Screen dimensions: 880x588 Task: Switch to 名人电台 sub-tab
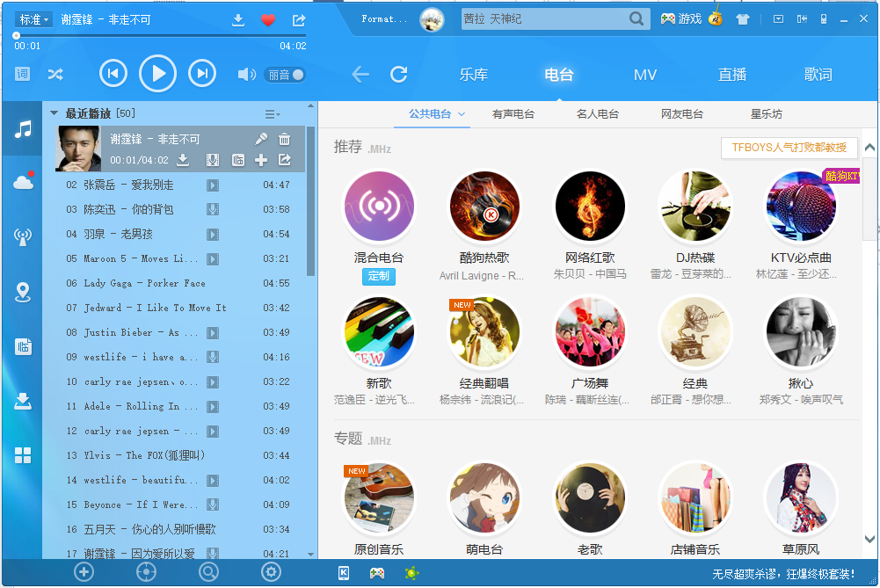click(x=597, y=114)
